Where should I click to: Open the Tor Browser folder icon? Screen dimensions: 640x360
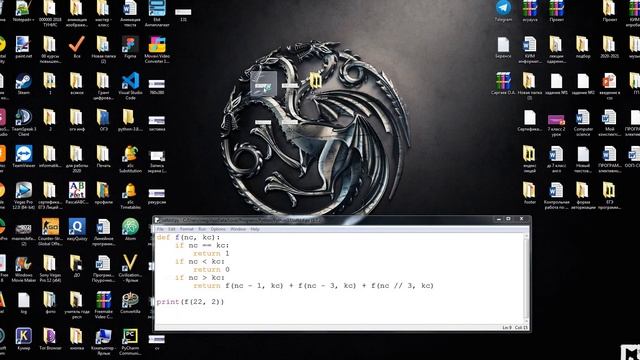pos(50,340)
